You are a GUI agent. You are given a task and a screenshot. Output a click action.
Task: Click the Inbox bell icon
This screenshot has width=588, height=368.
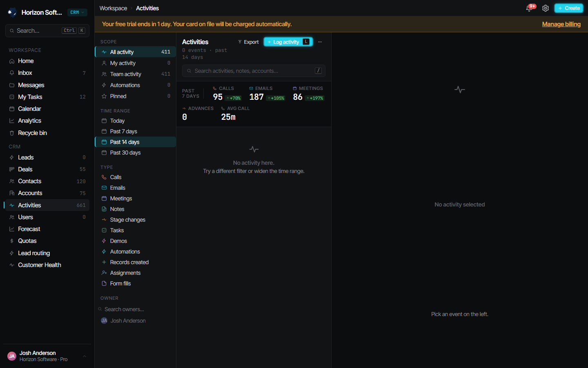coord(12,73)
